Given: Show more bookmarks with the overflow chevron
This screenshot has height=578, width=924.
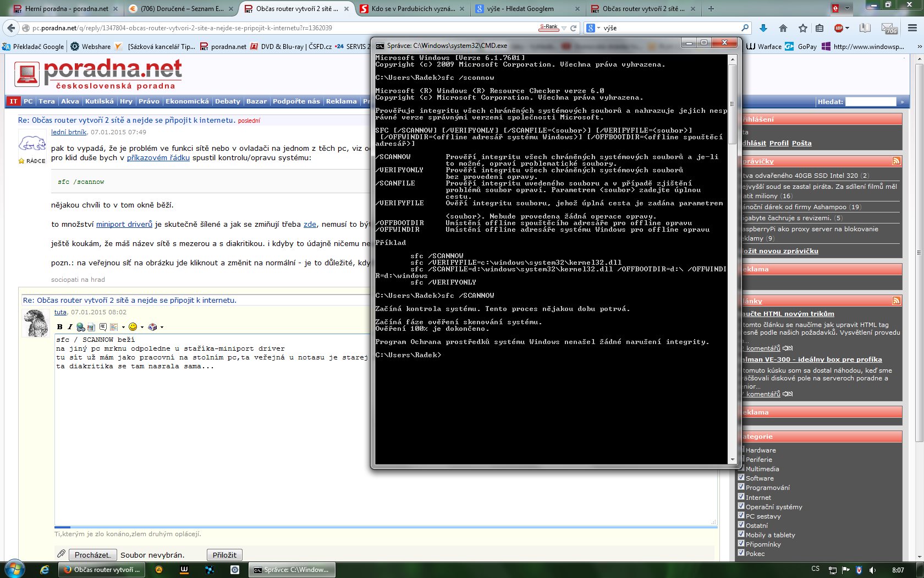Looking at the screenshot, I should click(x=919, y=47).
